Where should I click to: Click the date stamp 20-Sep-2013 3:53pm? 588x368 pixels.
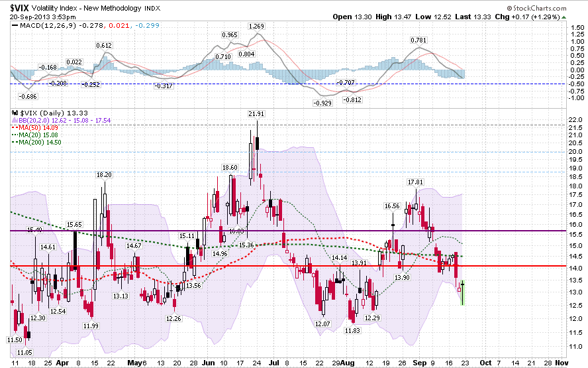43,17
